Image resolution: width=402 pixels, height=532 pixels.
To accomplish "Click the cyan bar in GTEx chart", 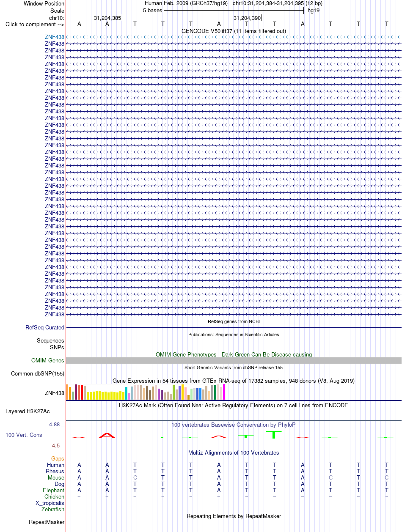I will 127,393.
